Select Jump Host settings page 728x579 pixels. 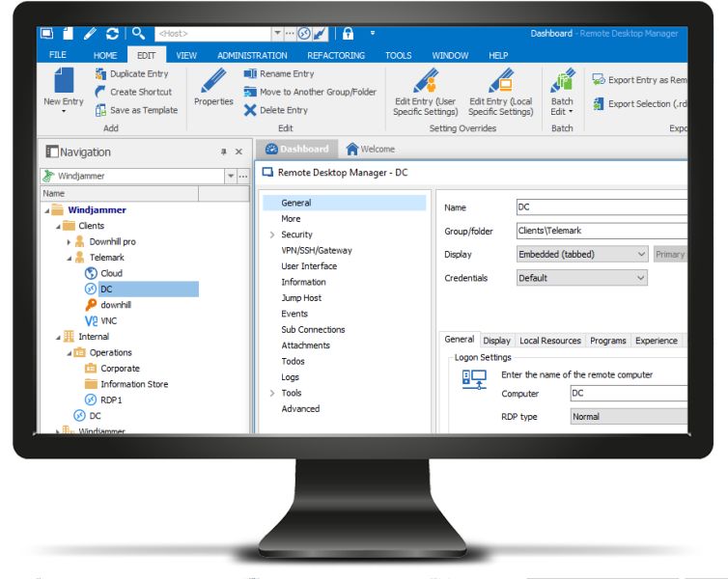coord(301,298)
